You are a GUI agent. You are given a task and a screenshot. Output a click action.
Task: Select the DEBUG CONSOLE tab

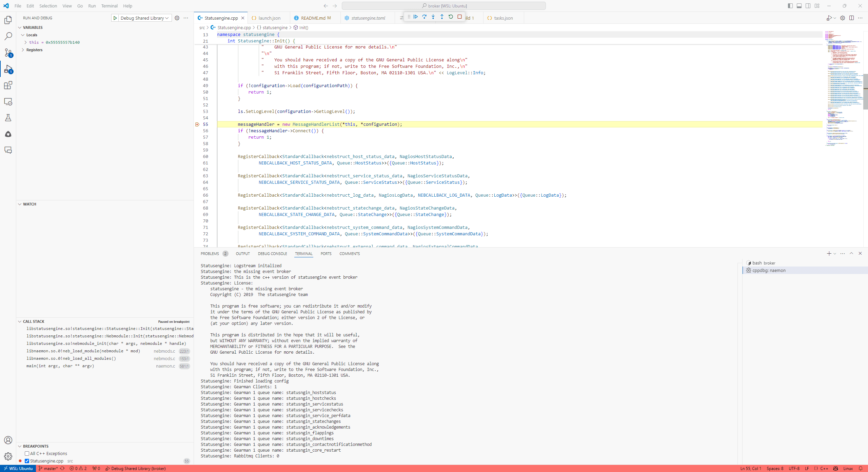coord(272,254)
